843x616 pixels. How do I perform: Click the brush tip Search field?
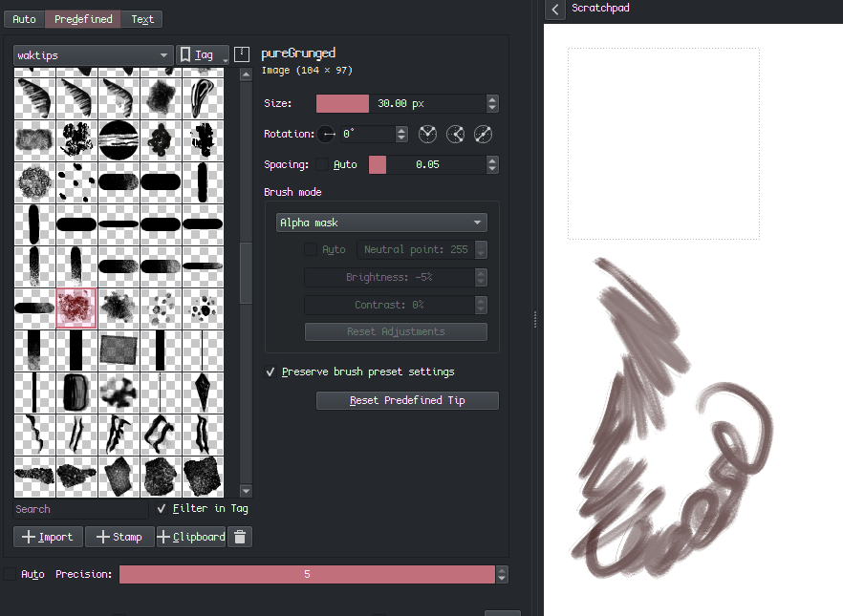(80, 509)
